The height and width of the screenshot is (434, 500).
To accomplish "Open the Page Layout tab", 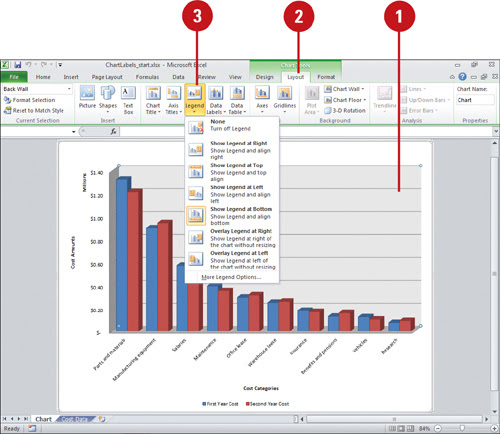I will point(107,77).
